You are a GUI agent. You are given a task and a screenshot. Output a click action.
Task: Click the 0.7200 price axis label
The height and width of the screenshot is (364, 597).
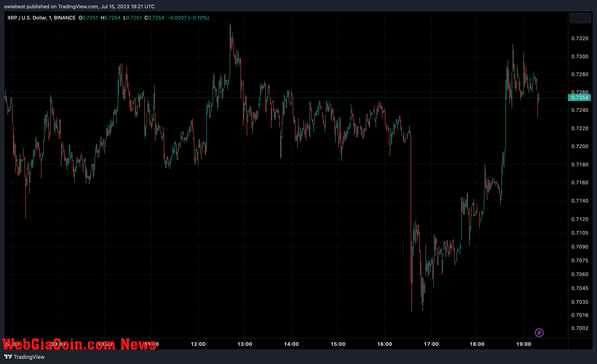(x=580, y=146)
